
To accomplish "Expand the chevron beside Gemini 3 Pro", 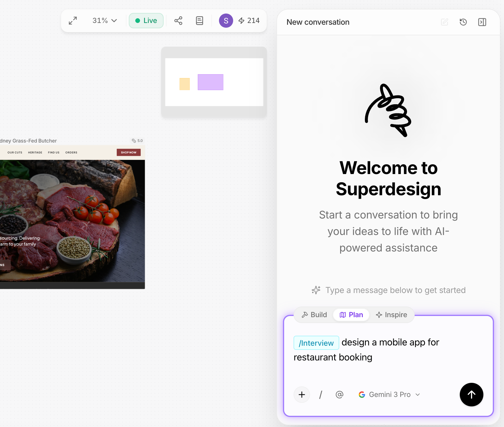I will pyautogui.click(x=417, y=395).
